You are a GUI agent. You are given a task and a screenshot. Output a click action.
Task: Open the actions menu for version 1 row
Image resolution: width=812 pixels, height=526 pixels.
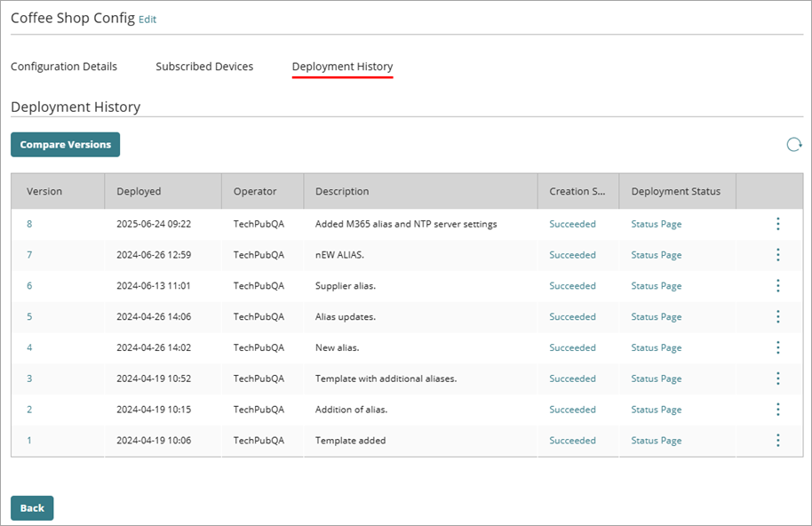(x=778, y=440)
